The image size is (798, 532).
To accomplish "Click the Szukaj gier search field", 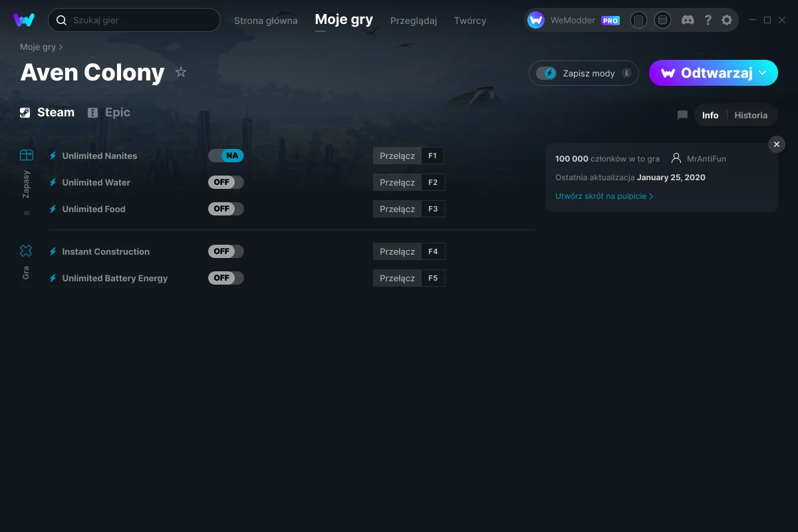I will point(140,20).
